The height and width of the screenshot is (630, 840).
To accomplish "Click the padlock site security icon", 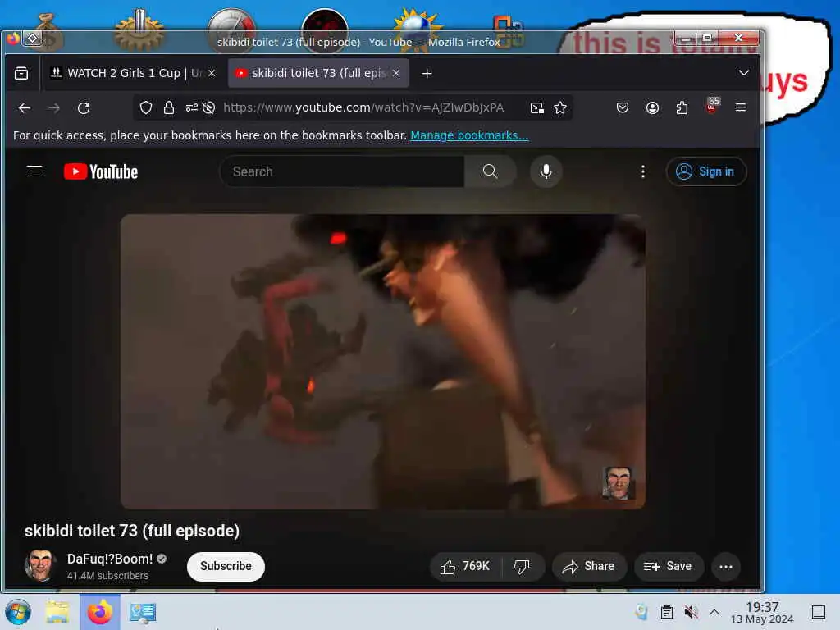I will click(169, 107).
